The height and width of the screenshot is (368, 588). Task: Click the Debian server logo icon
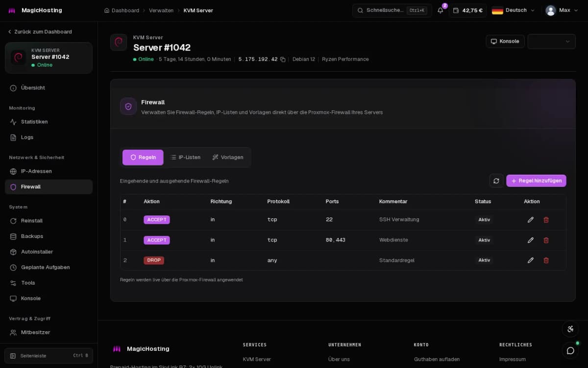click(x=119, y=42)
